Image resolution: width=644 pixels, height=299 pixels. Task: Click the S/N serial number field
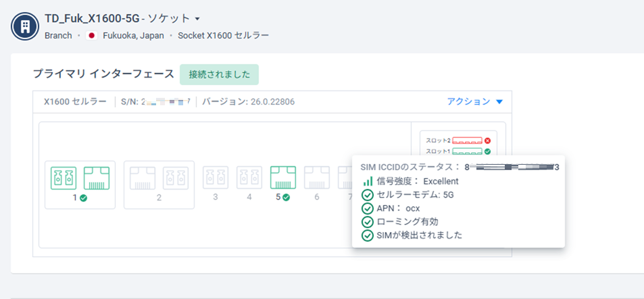pos(155,102)
